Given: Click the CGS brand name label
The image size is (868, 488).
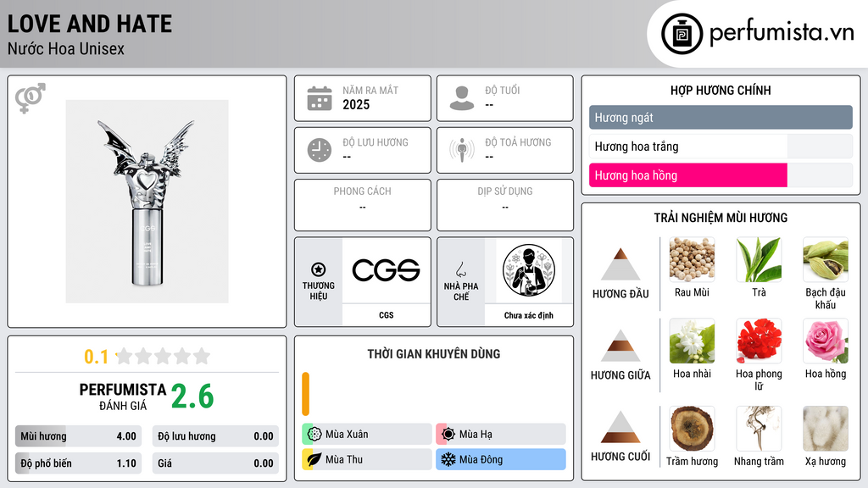Looking at the screenshot, I should click(386, 315).
